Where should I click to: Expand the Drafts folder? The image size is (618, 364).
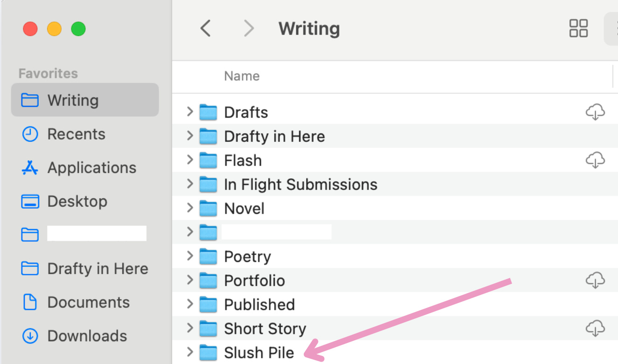tap(190, 112)
